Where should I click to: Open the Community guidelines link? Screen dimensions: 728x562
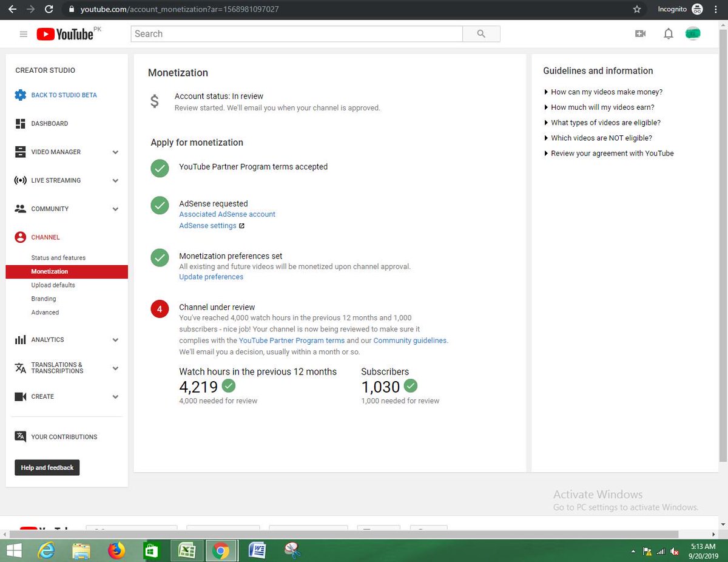tap(410, 340)
